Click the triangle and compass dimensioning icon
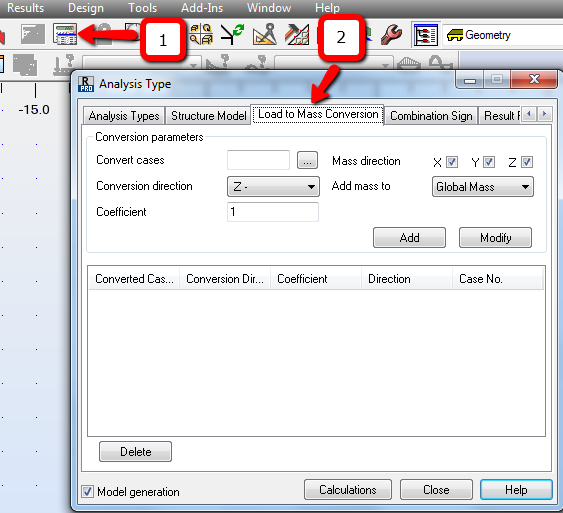This screenshot has width=563, height=513. (265, 34)
